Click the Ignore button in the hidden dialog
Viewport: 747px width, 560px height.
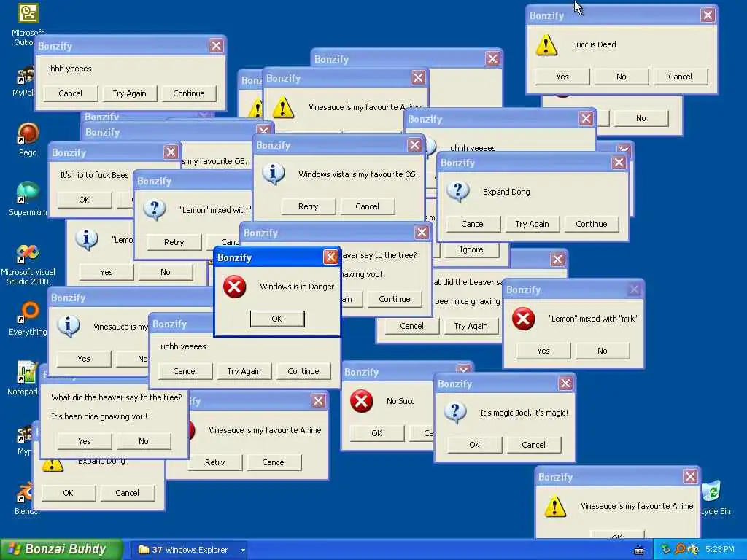tap(471, 249)
